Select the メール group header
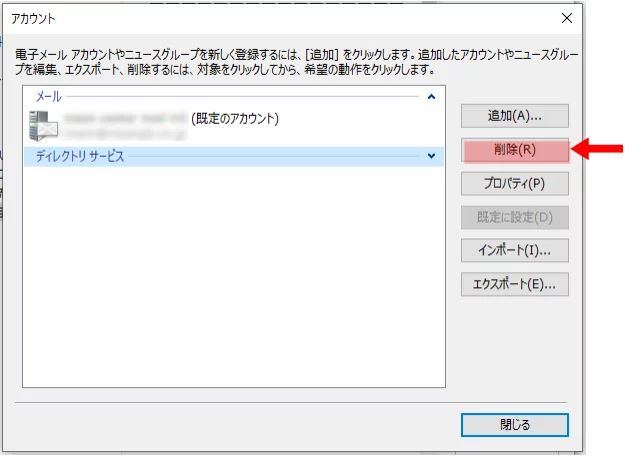The height and width of the screenshot is (457, 639). (49, 97)
